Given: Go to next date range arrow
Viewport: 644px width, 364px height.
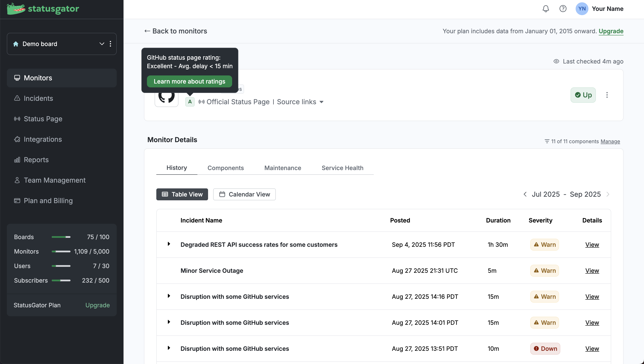Looking at the screenshot, I should 608,194.
